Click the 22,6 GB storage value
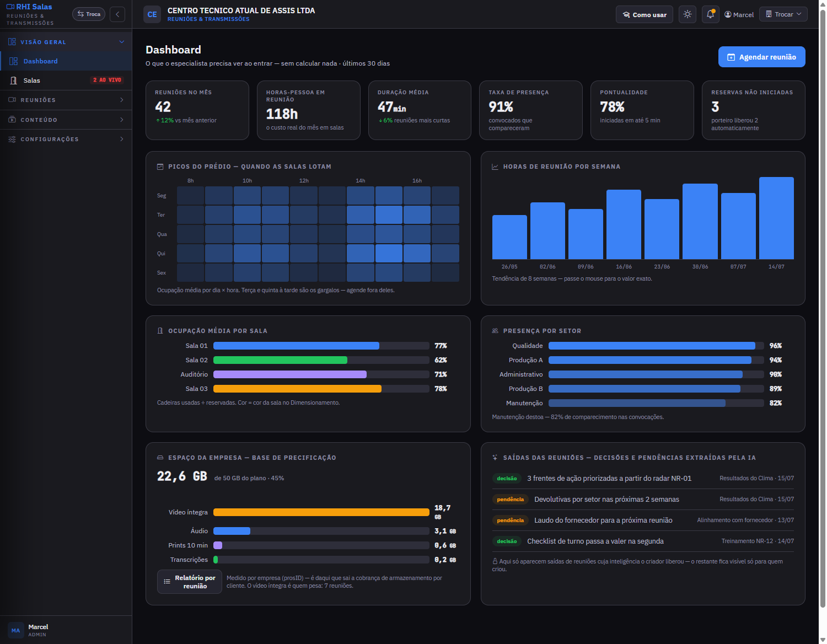This screenshot has width=827, height=644. pos(182,476)
